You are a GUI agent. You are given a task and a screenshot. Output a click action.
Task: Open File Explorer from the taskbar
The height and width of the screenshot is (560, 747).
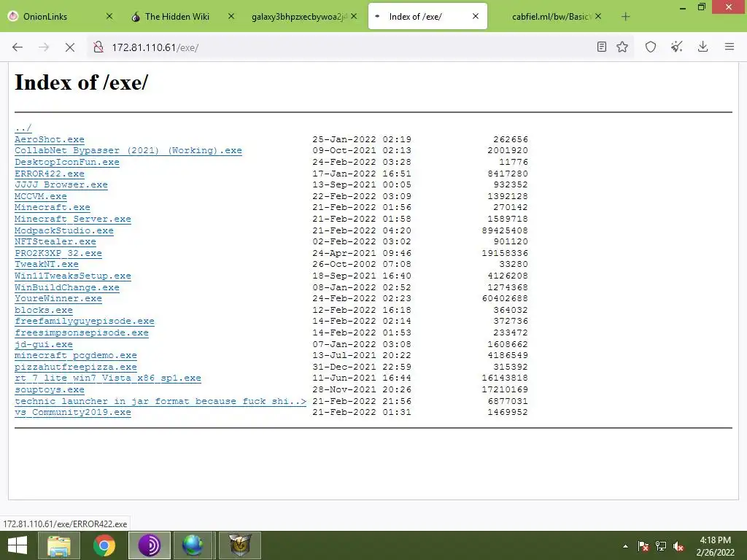tap(59, 545)
